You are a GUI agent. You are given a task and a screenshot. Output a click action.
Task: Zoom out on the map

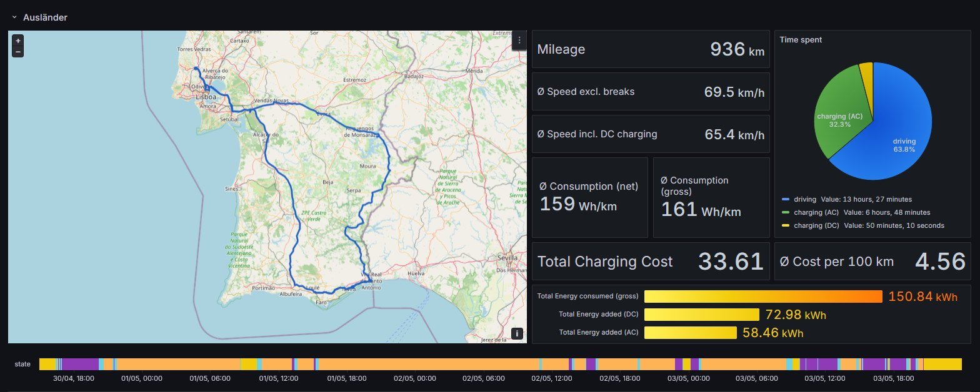(18, 52)
